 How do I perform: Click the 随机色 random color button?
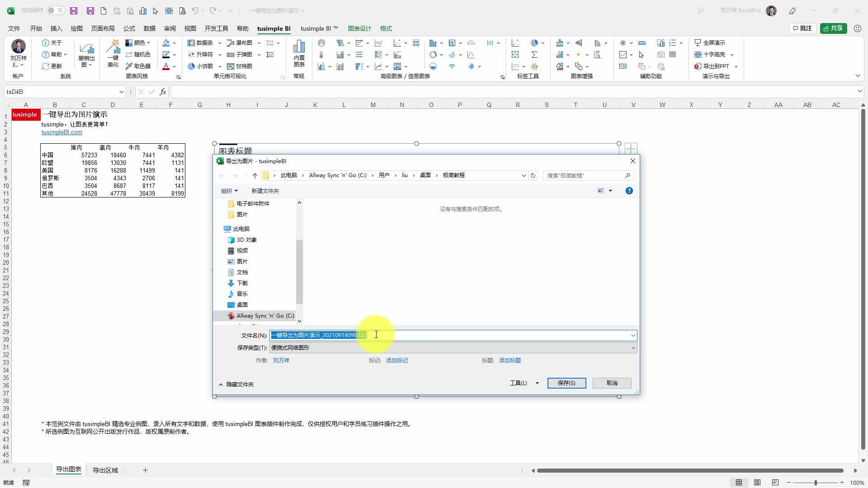137,54
